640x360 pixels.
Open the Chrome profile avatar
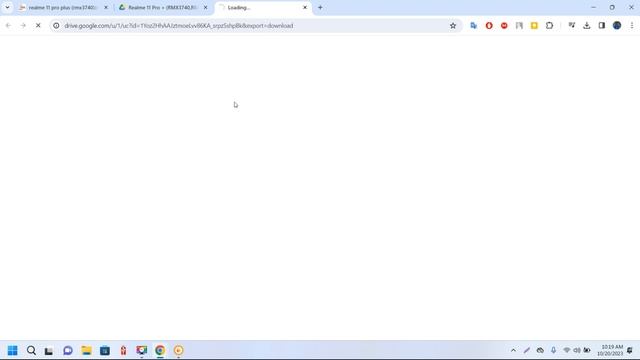pyautogui.click(x=617, y=25)
